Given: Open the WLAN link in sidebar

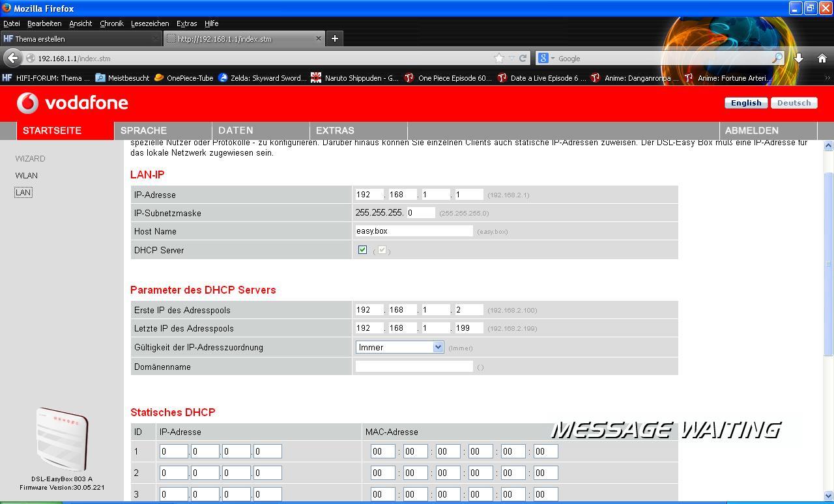Looking at the screenshot, I should click(27, 175).
